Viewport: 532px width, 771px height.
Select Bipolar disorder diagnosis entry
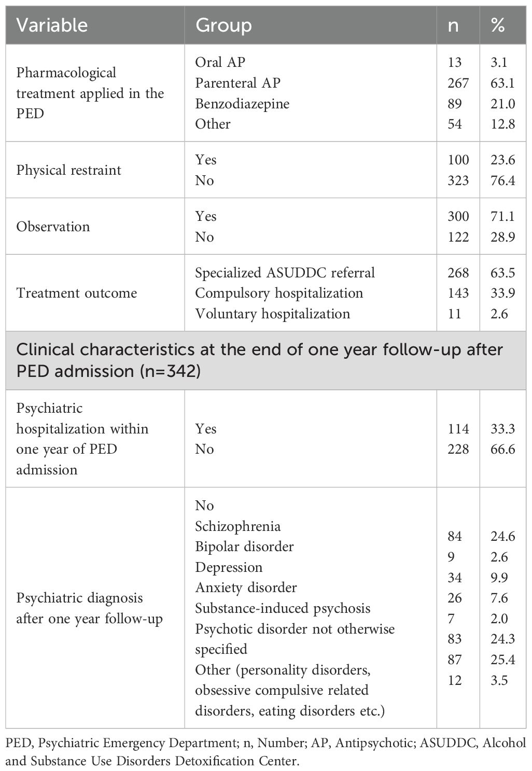pyautogui.click(x=244, y=546)
